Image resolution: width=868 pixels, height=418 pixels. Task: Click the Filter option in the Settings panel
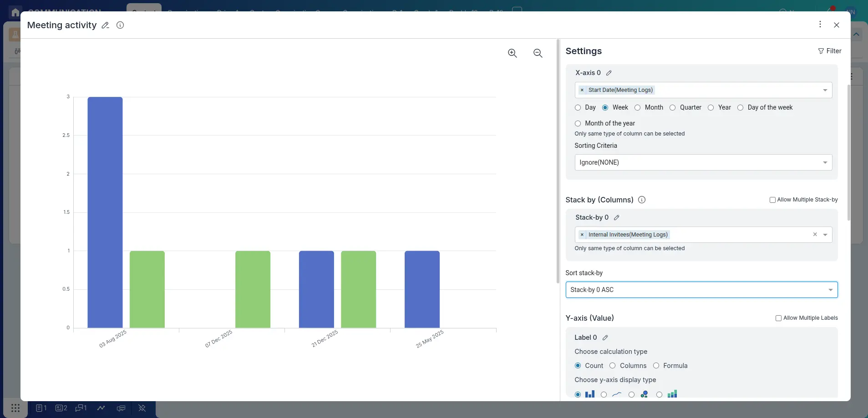[830, 51]
